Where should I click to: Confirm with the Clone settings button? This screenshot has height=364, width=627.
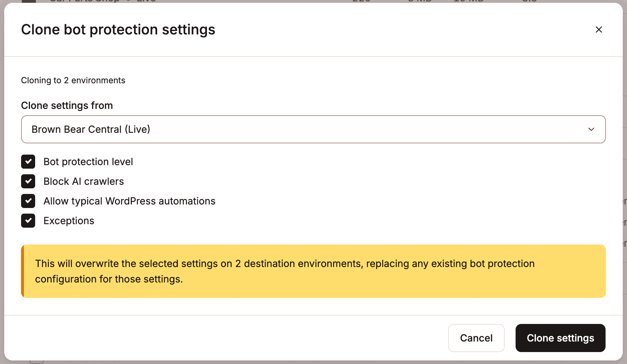[560, 338]
